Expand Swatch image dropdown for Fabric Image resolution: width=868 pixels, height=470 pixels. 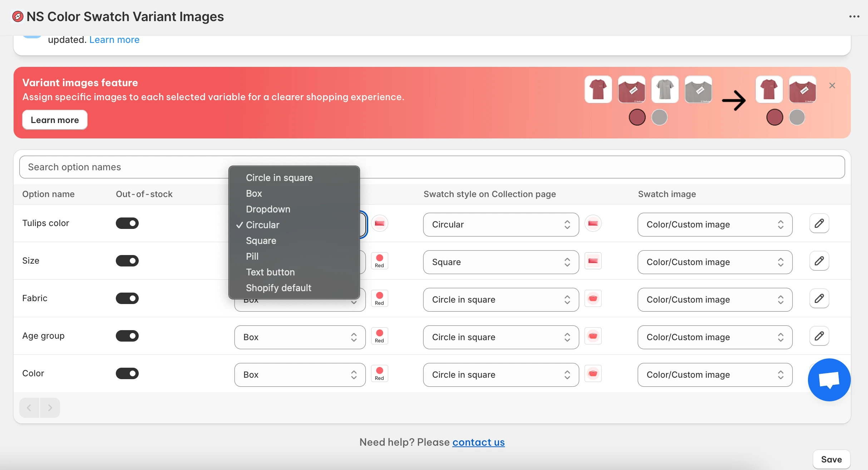[715, 300]
